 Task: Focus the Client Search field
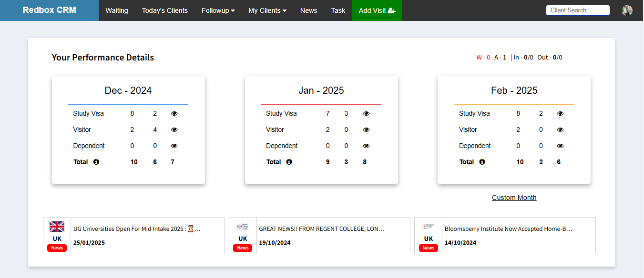(578, 10)
